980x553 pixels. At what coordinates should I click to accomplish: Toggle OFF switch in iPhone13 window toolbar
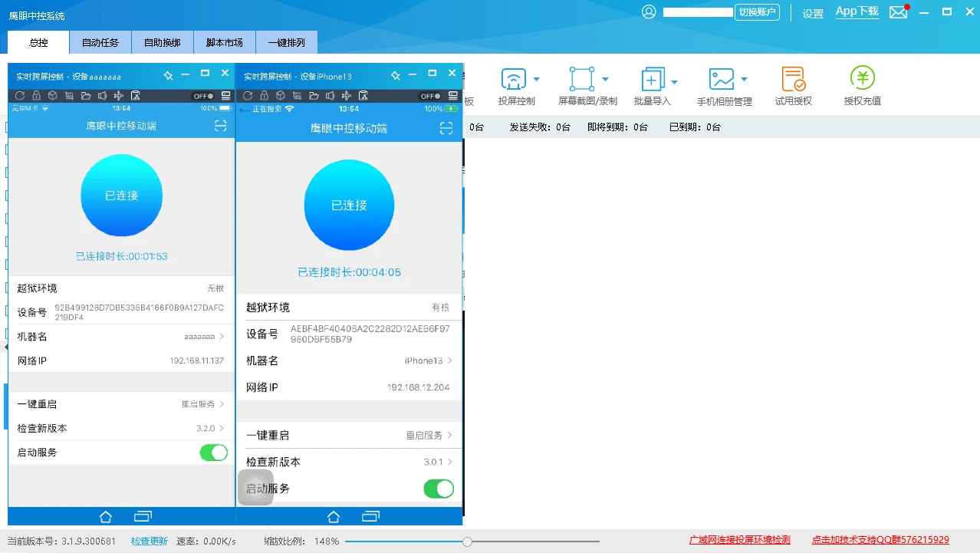point(430,96)
